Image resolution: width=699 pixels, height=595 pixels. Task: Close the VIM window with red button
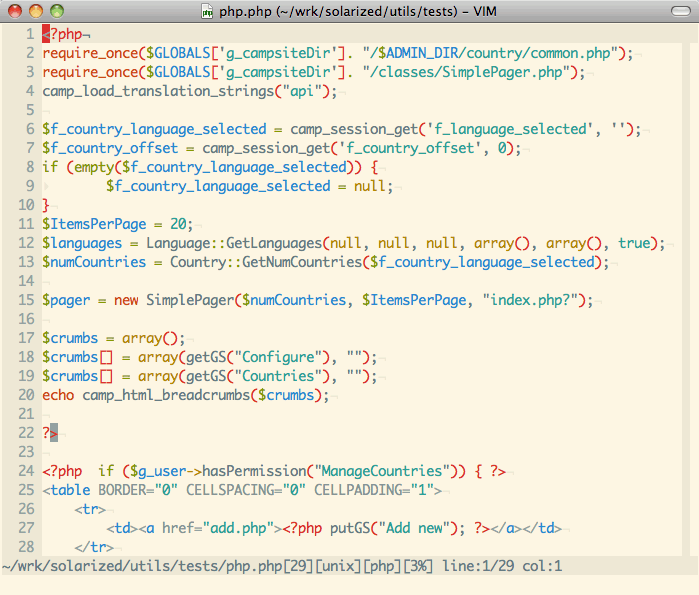pyautogui.click(x=15, y=11)
